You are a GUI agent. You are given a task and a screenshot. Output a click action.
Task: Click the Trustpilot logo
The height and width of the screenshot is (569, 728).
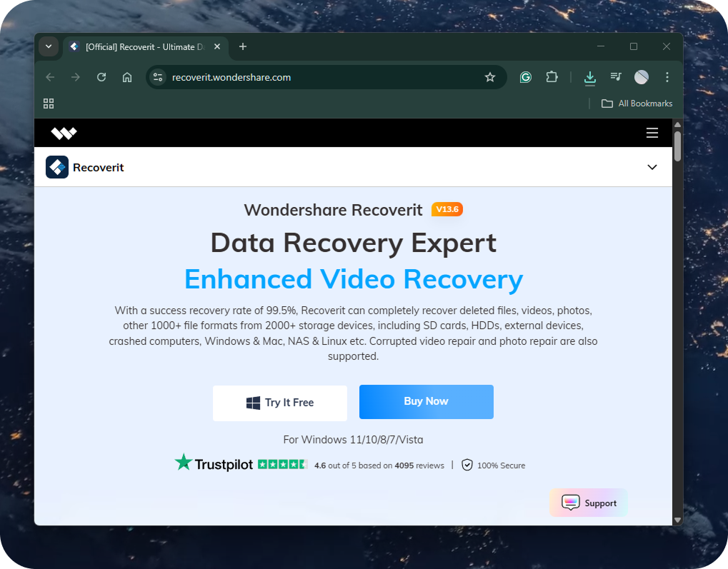click(x=214, y=463)
